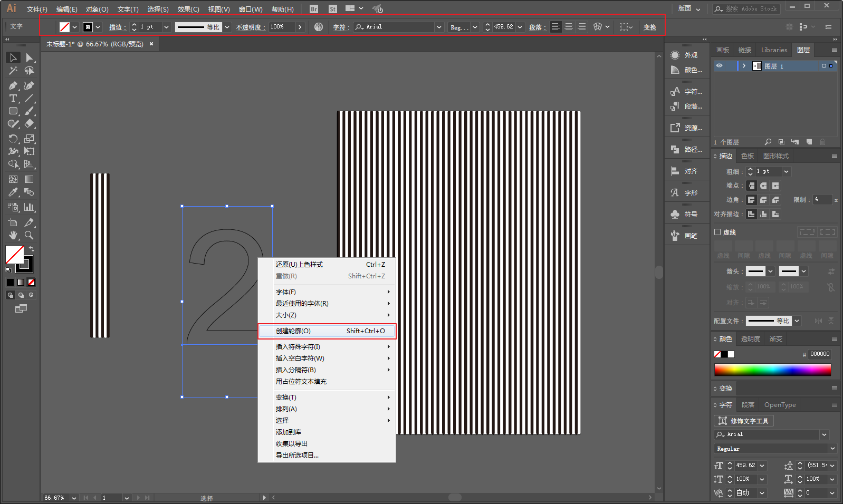The width and height of the screenshot is (843, 504).
Task: Click the 修饰文字工具 button
Action: click(x=744, y=421)
